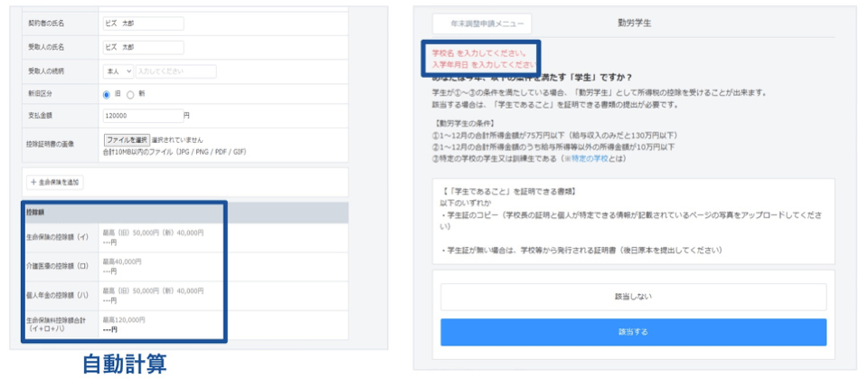Click the plus icon on 生命保険を追加
Viewport: 868px width, 379px height.
(34, 182)
